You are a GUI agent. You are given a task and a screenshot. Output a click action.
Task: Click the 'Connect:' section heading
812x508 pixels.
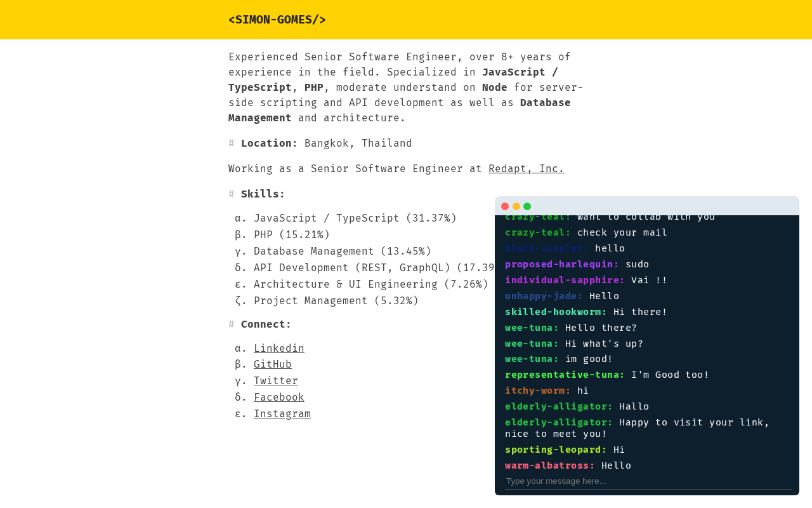(x=266, y=324)
